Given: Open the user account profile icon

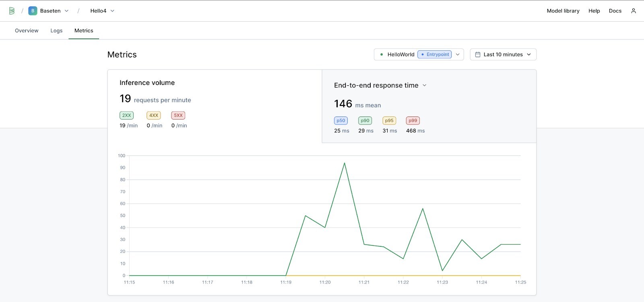Looking at the screenshot, I should 634,11.
